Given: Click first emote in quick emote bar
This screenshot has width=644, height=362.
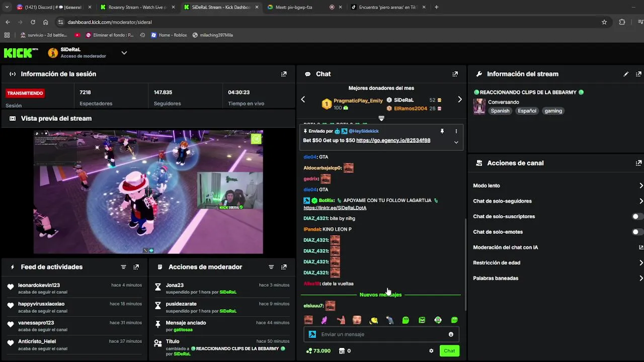Looking at the screenshot, I should (308, 320).
